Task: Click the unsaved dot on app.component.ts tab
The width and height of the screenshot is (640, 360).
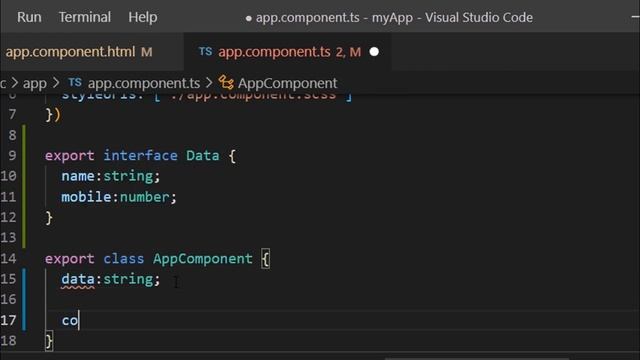Action: 374,52
